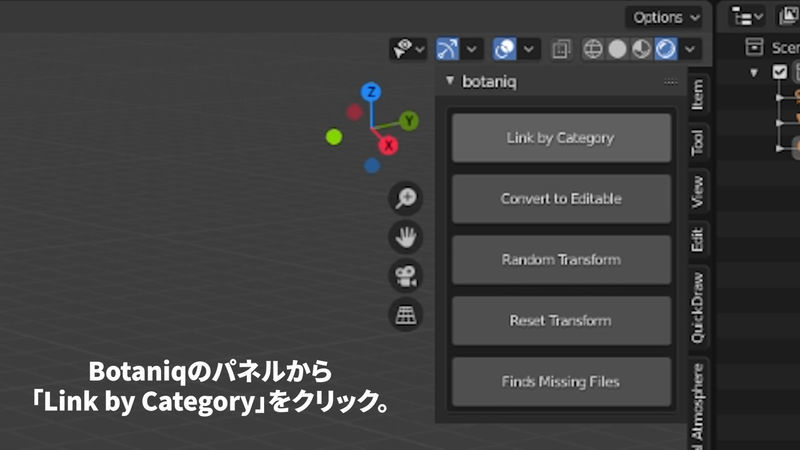Image resolution: width=800 pixels, height=450 pixels.
Task: Uncheck the collection checkbox in the Outliner
Action: point(780,72)
